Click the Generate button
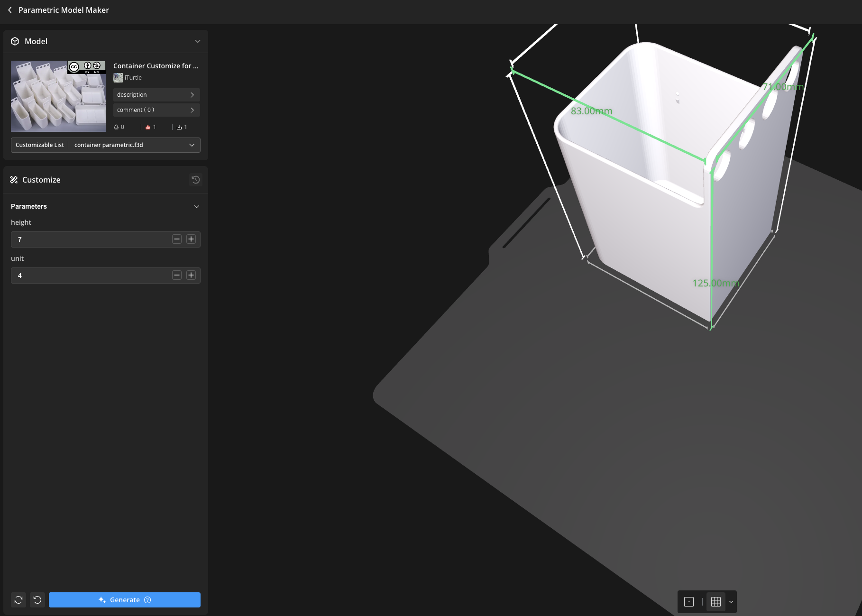Viewport: 862px width, 616px height. [125, 600]
